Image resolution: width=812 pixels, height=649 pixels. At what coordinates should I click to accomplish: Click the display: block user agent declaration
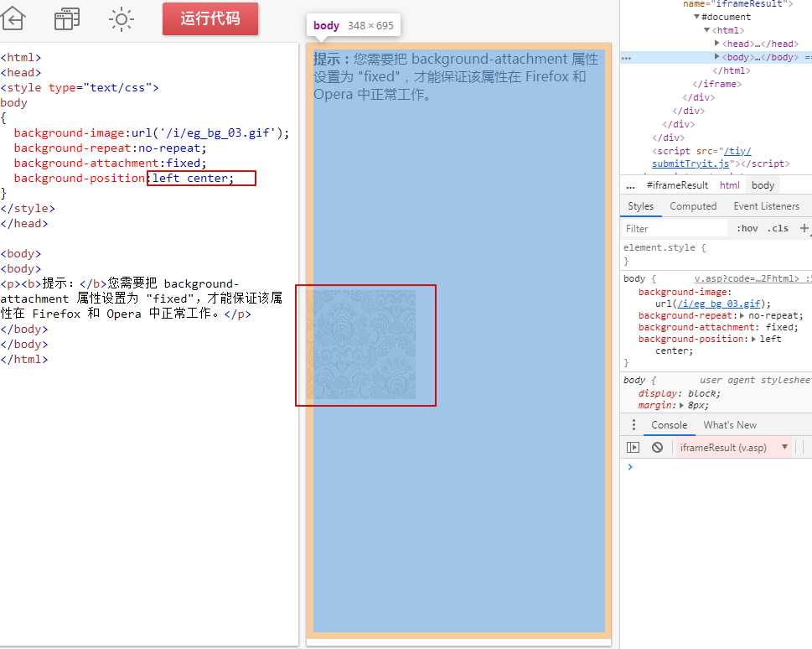click(x=679, y=393)
